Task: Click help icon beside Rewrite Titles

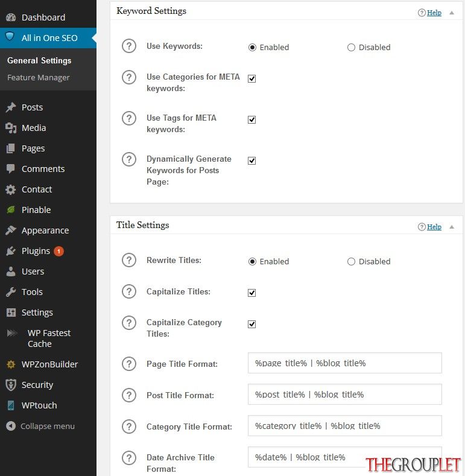Action: [129, 260]
